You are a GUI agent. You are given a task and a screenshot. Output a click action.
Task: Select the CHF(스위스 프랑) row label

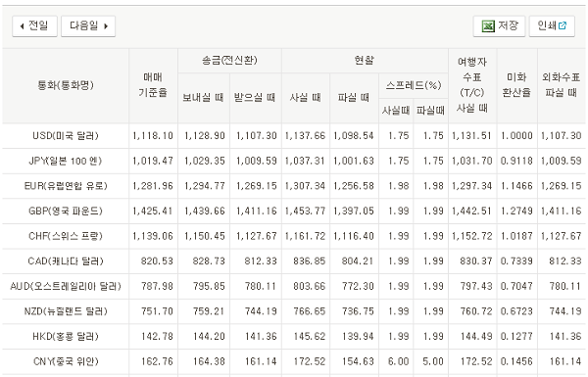(66, 236)
